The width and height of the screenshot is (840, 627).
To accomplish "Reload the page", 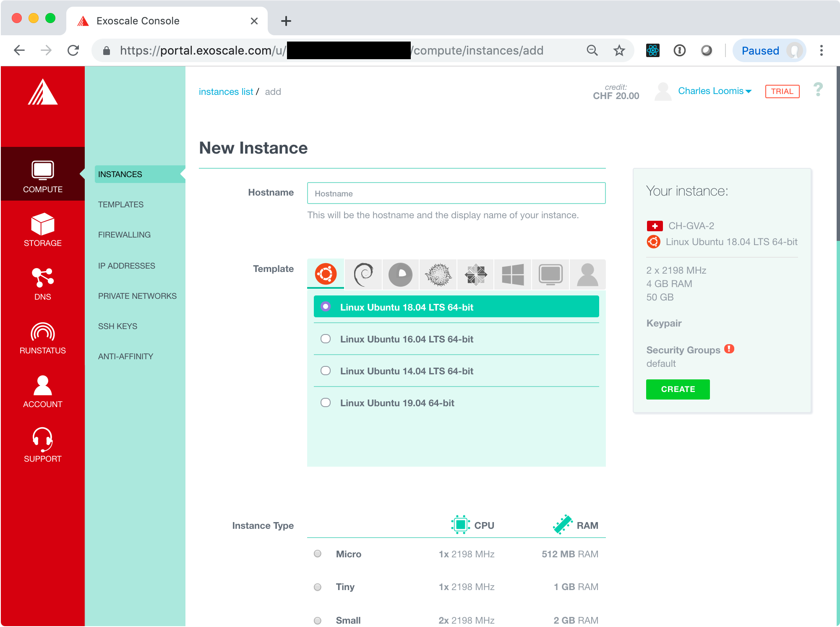I will coord(73,50).
